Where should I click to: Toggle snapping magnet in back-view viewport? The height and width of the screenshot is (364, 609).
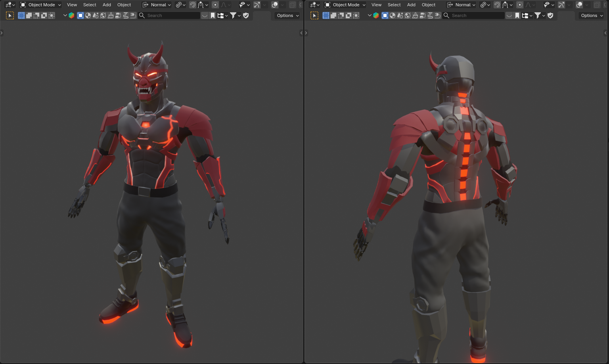pos(497,5)
